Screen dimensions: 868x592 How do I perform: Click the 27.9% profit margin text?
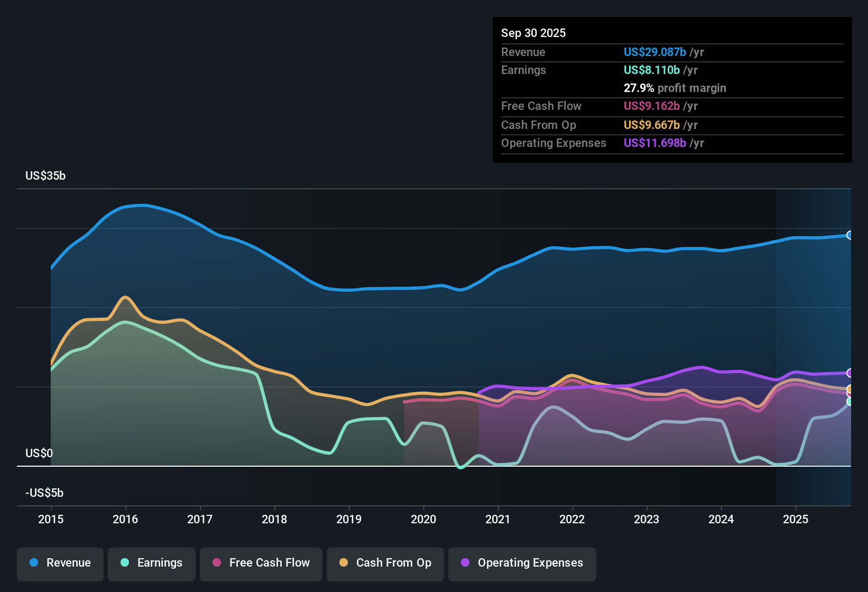pyautogui.click(x=675, y=88)
